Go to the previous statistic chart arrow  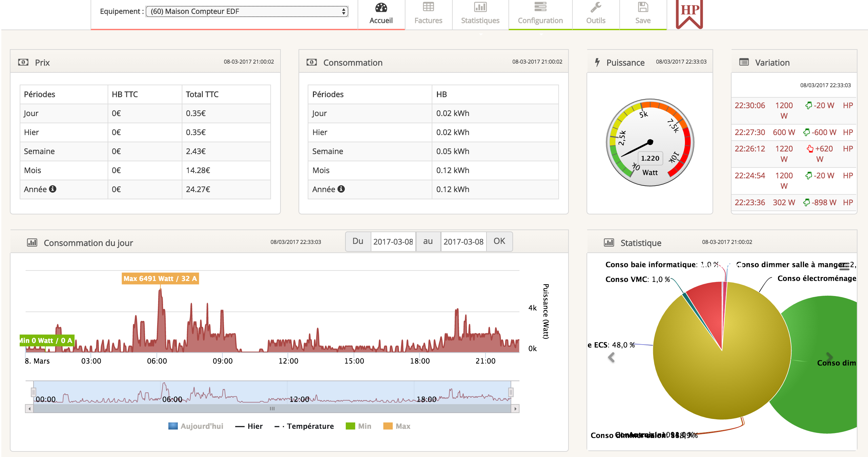click(611, 357)
